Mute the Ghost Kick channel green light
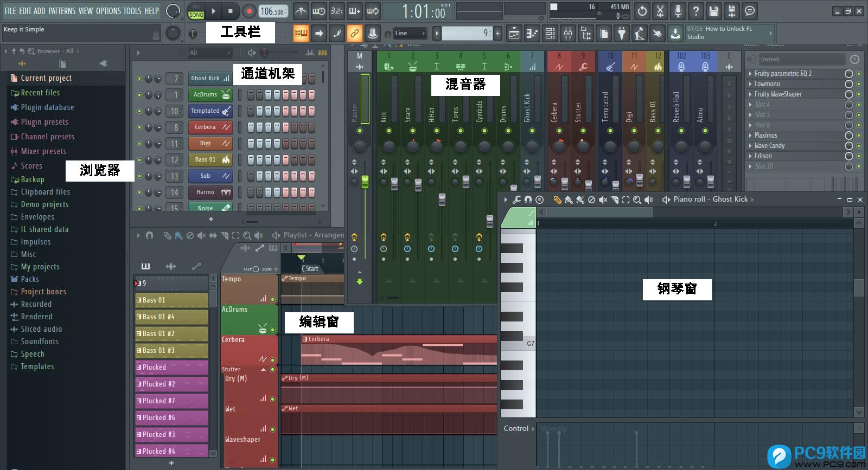868x470 pixels. (139, 79)
